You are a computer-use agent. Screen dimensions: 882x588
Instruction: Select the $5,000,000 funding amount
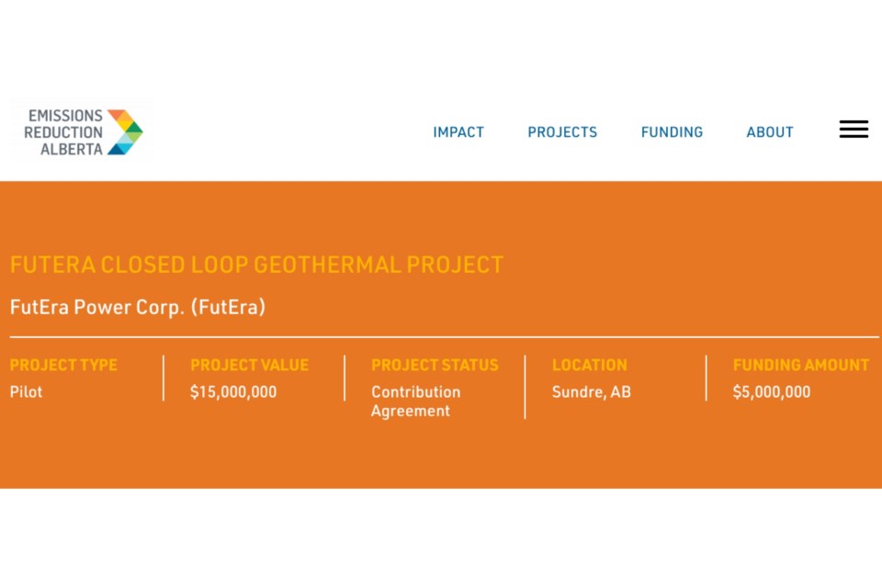(x=772, y=392)
